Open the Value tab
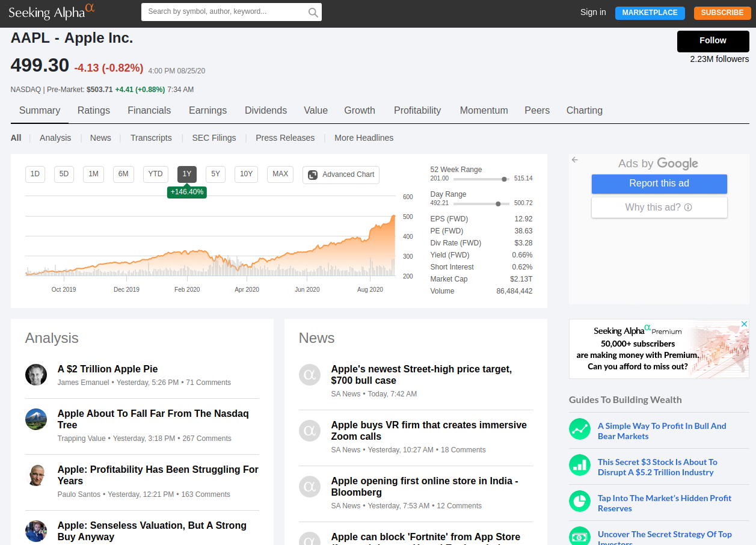The height and width of the screenshot is (545, 756). pyautogui.click(x=316, y=111)
